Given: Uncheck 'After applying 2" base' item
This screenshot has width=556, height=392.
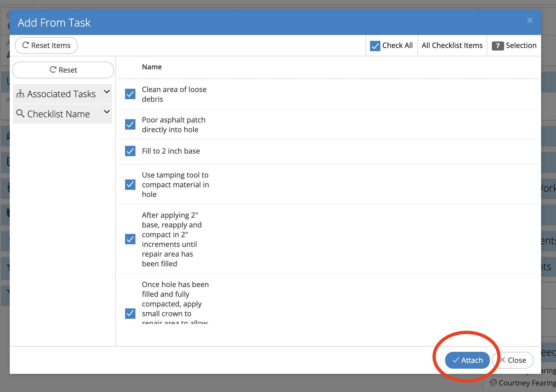Looking at the screenshot, I should pyautogui.click(x=130, y=239).
